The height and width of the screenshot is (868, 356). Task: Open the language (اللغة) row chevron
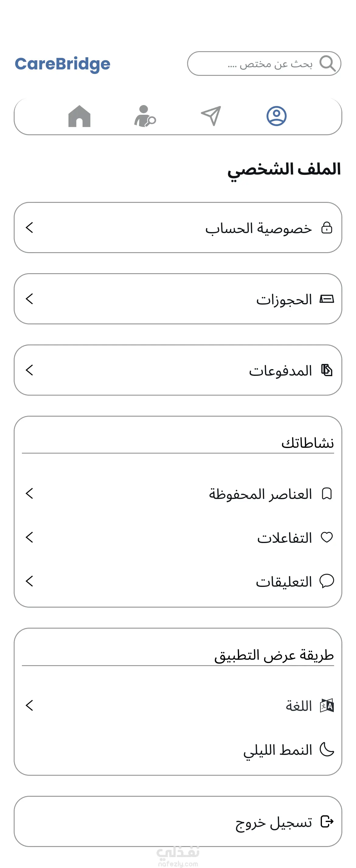(29, 705)
